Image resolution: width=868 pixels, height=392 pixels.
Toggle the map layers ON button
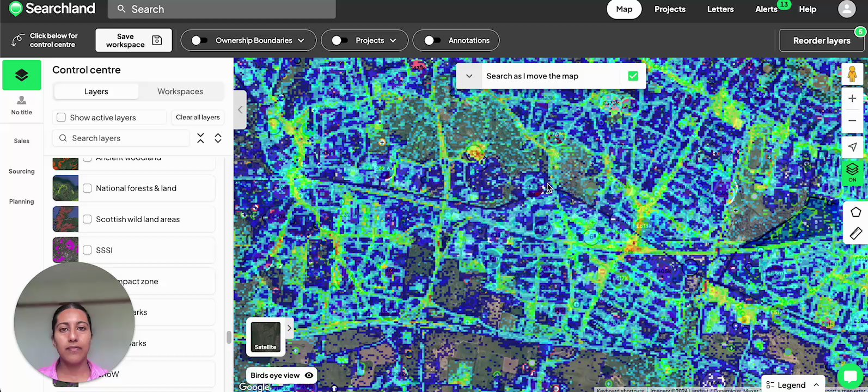tap(852, 172)
